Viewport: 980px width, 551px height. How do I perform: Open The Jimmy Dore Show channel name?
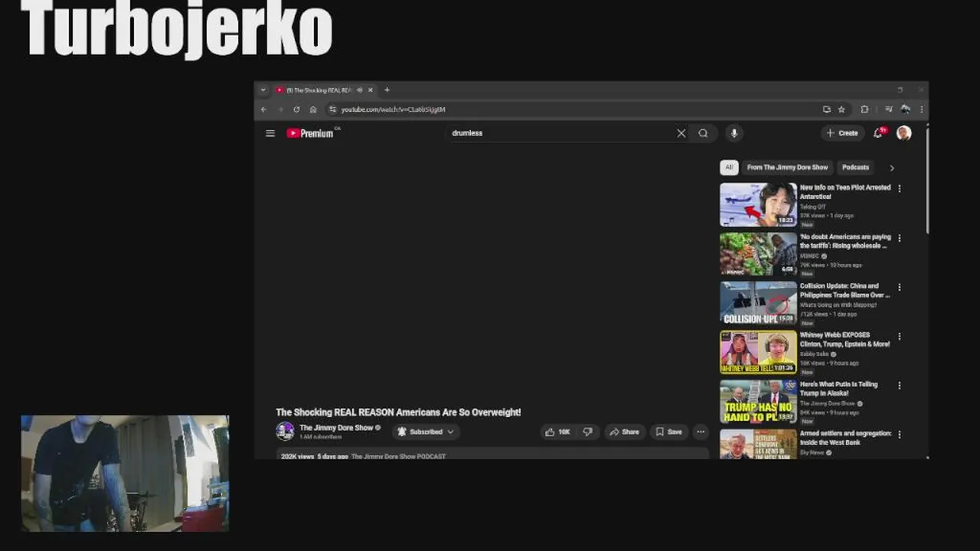336,428
